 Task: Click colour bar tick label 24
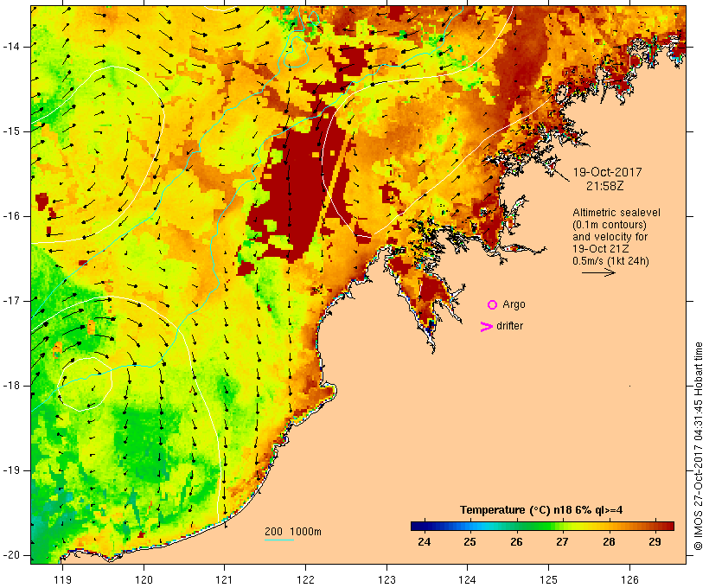(x=425, y=542)
